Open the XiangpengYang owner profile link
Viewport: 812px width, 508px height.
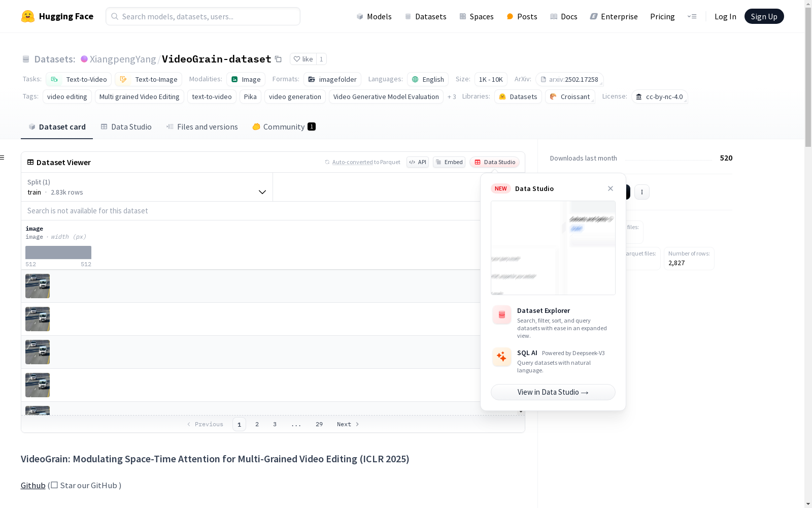tap(123, 59)
